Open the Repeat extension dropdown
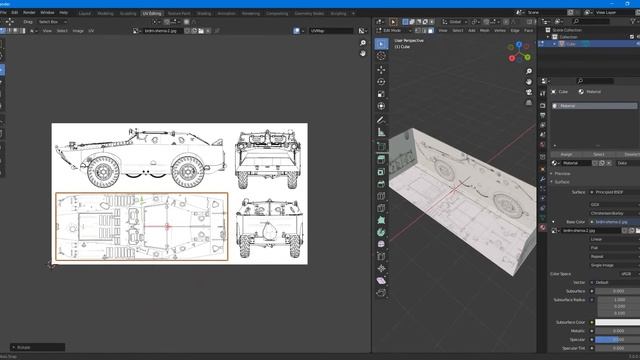This screenshot has width=640, height=360. tap(614, 256)
